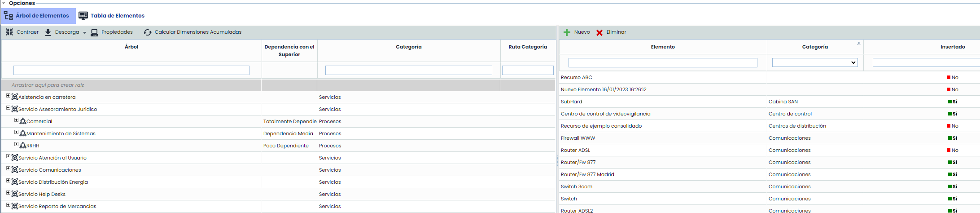Click the Elemento filter input box
Image resolution: width=980 pixels, height=213 pixels.
[662, 62]
